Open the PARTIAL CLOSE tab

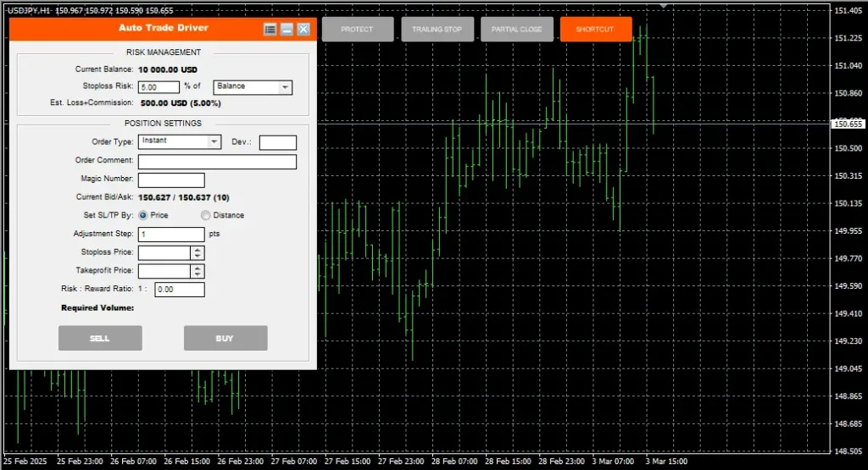(x=517, y=30)
